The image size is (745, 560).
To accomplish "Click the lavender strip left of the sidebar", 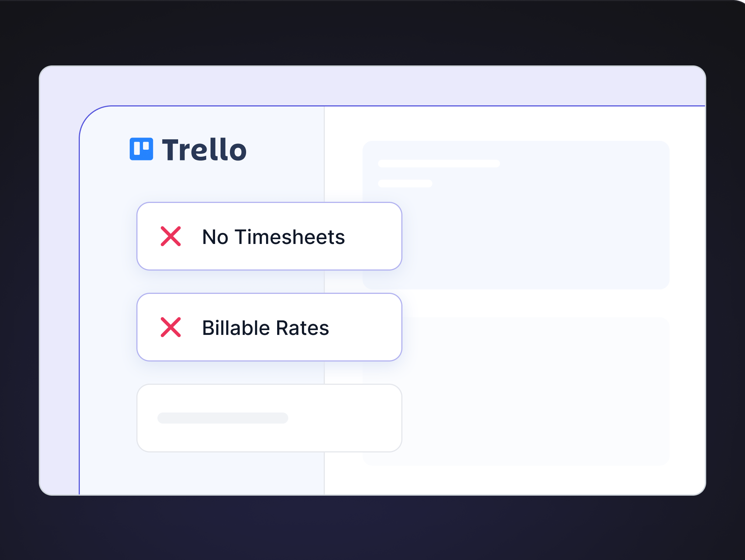I will [59, 296].
